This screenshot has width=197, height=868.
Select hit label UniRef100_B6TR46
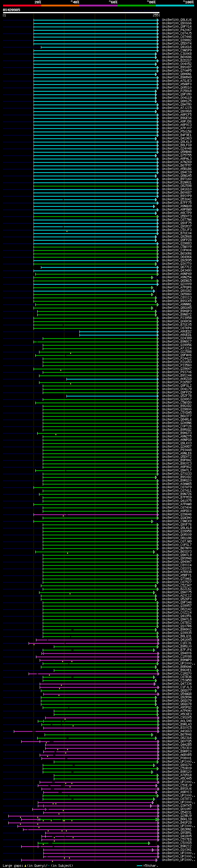click(x=177, y=735)
